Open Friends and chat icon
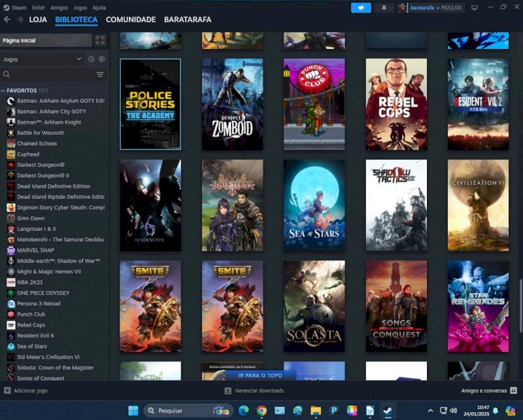 point(514,391)
